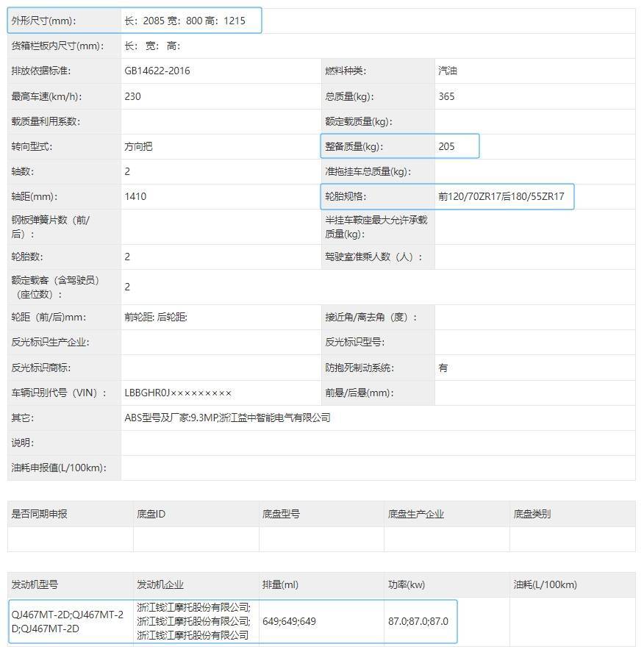Click the 外形尺寸(mm) label

point(44,21)
